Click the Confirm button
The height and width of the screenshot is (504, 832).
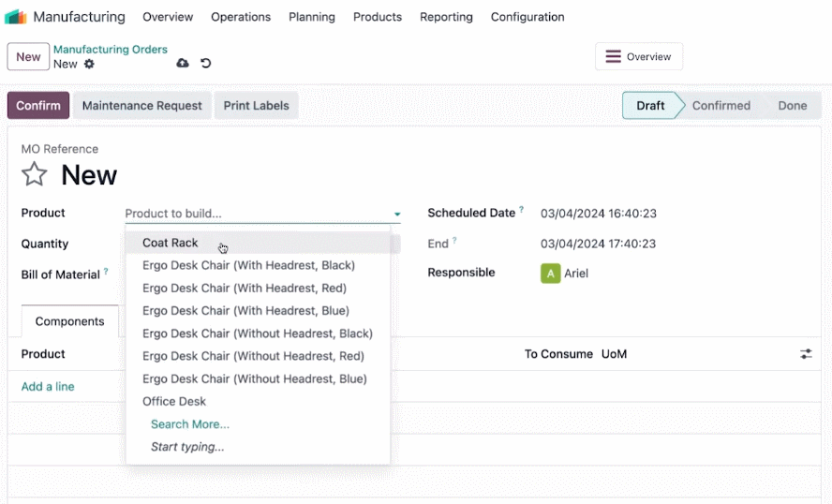(38, 105)
